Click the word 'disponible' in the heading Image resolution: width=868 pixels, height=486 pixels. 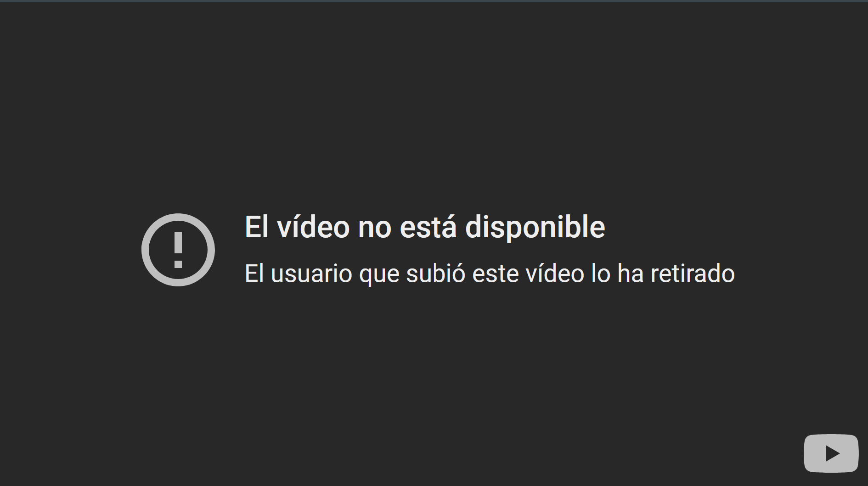(535, 228)
